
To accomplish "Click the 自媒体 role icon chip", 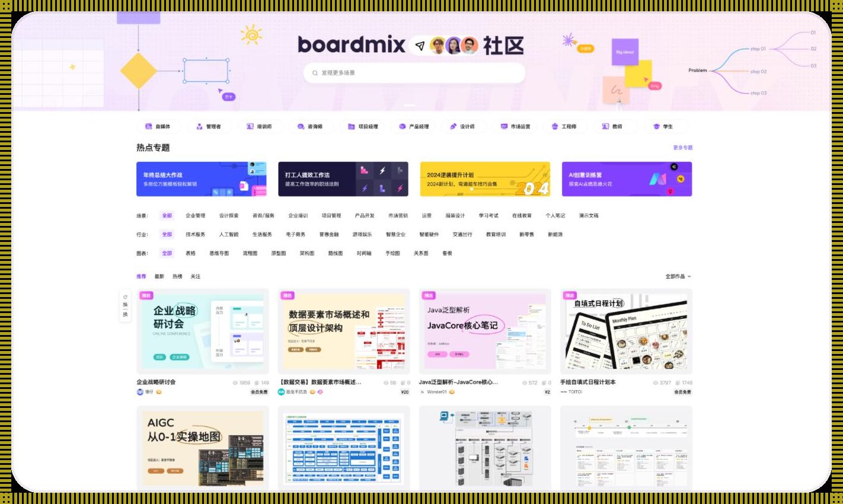I will [x=149, y=126].
